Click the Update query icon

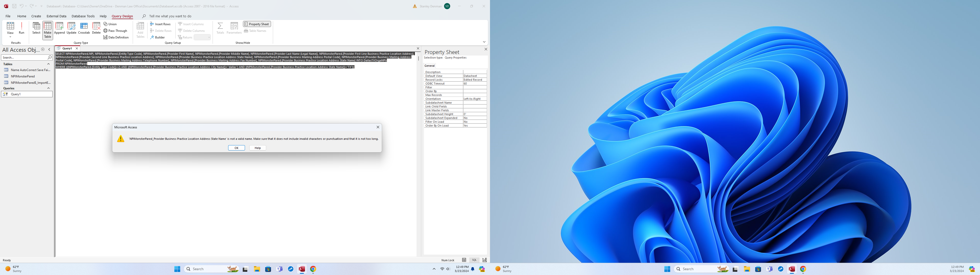(71, 28)
